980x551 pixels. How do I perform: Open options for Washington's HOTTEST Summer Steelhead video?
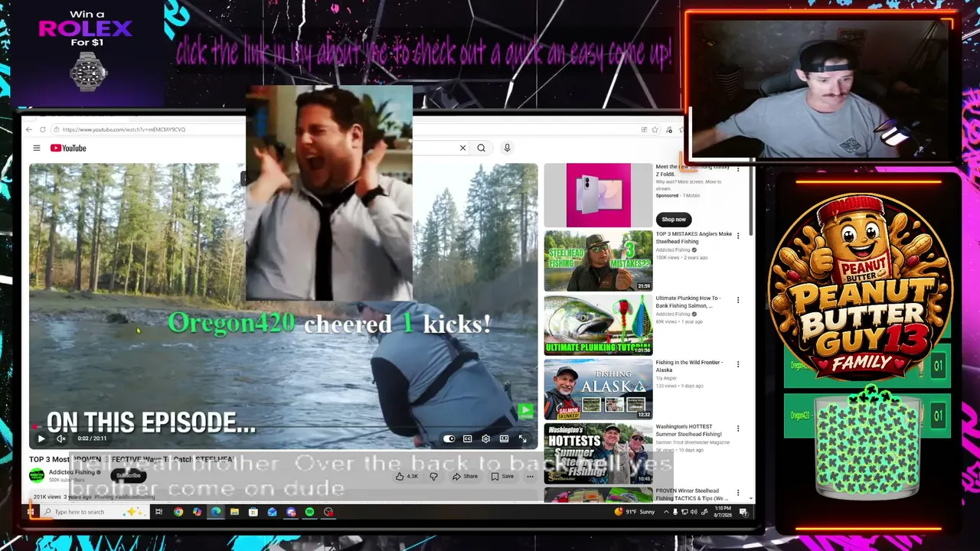click(738, 429)
